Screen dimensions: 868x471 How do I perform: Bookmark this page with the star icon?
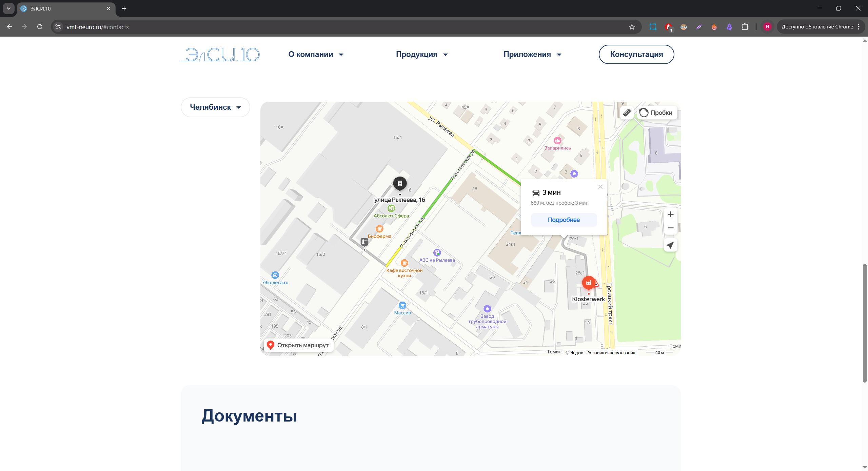tap(632, 27)
